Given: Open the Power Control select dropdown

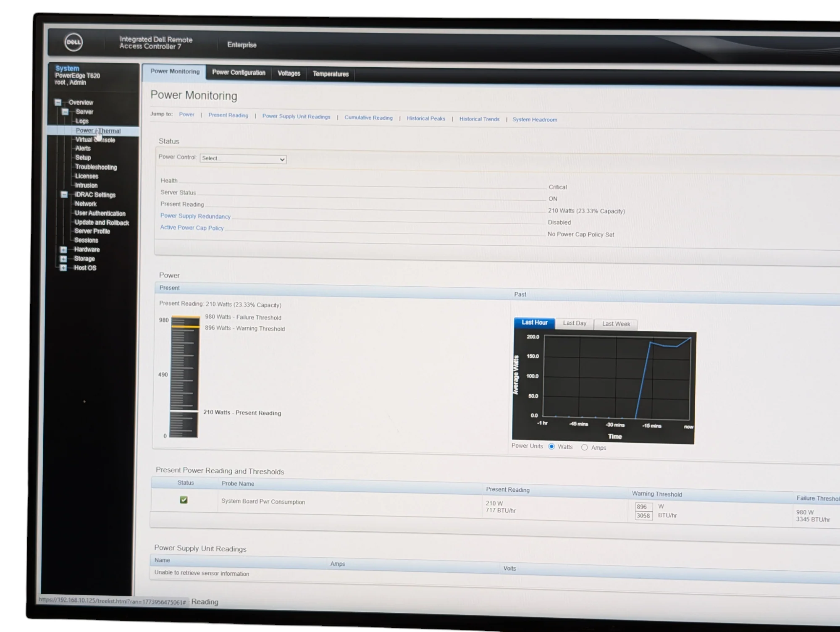Looking at the screenshot, I should point(243,159).
